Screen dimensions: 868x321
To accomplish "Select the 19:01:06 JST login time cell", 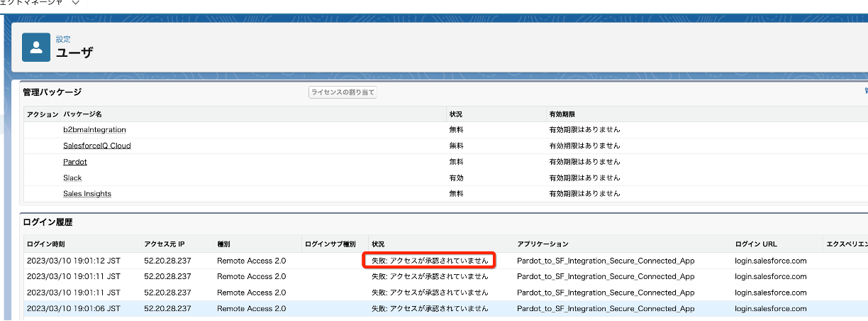I will click(x=74, y=308).
